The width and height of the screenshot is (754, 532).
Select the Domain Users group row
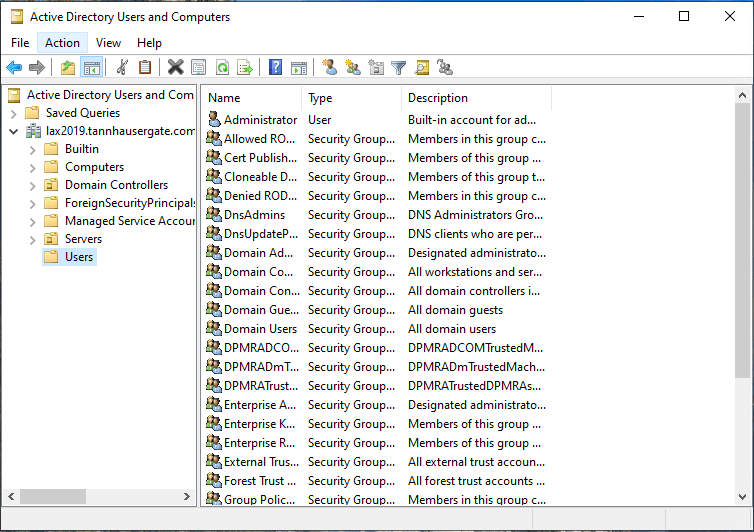[260, 329]
